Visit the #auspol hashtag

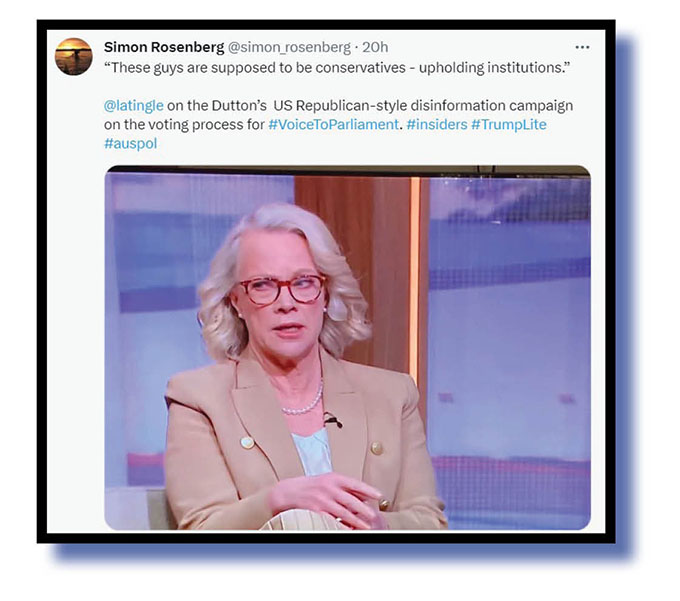click(131, 144)
